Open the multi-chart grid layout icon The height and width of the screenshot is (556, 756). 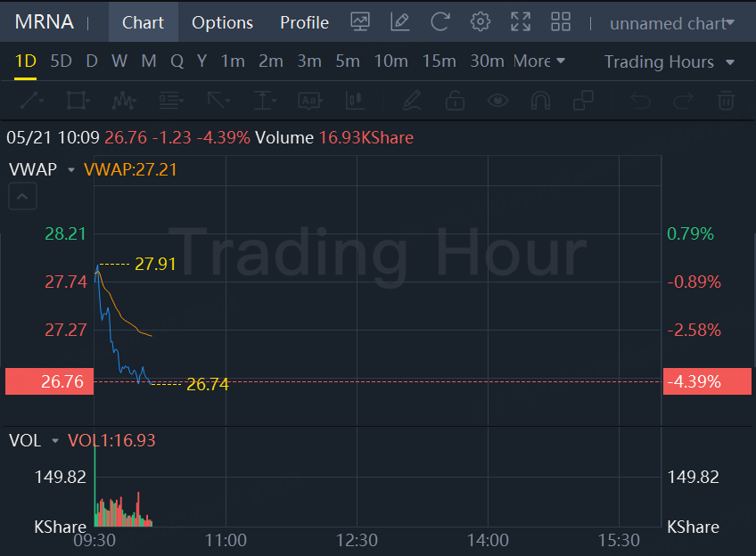(x=561, y=22)
